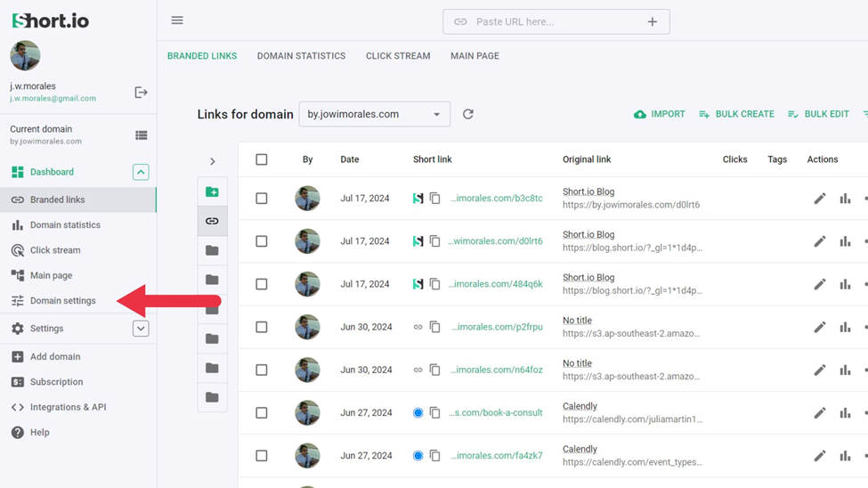
Task: Expand the folder panel arrow
Action: [213, 162]
